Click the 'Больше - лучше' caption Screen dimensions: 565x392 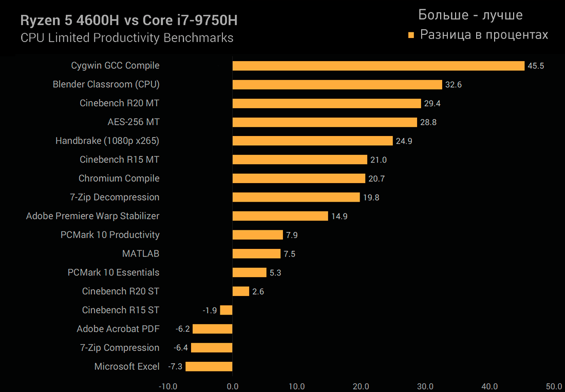470,15
